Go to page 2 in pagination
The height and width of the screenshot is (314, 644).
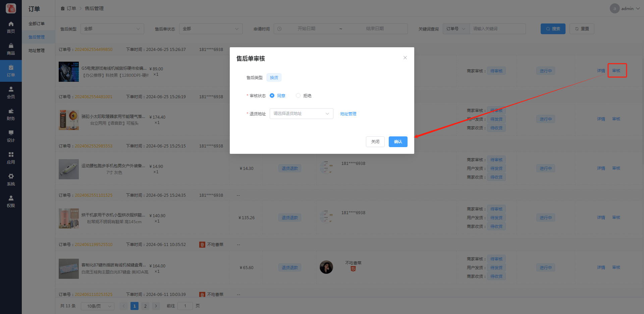click(x=145, y=306)
